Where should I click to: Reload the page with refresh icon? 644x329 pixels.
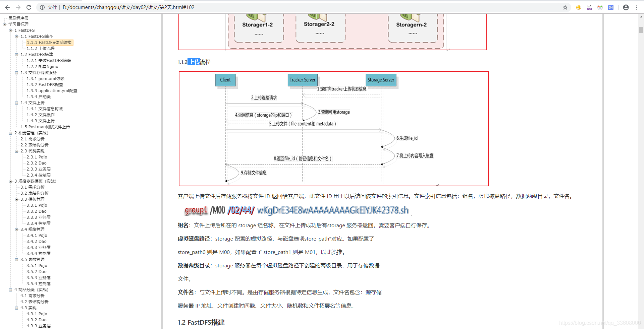[x=29, y=7]
